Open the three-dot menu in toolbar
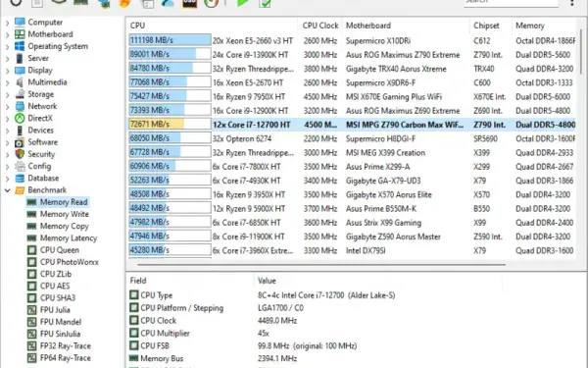The height and width of the screenshot is (368, 588). (572, 3)
